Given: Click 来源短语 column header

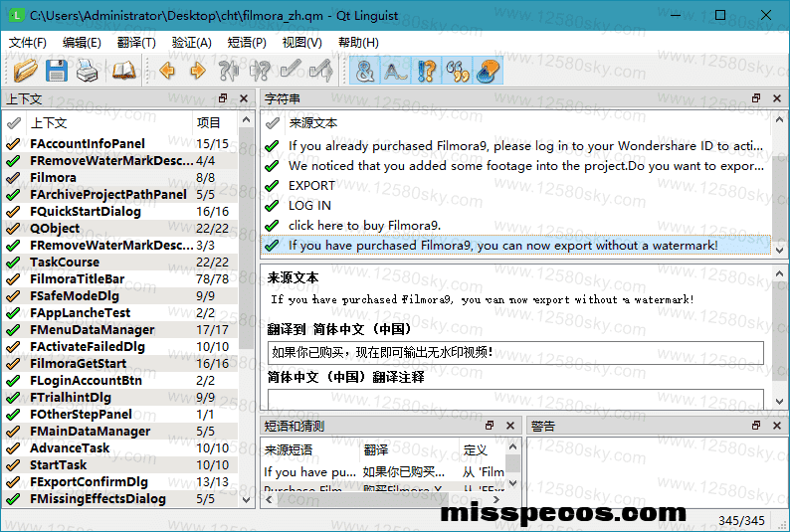Looking at the screenshot, I should tap(310, 449).
